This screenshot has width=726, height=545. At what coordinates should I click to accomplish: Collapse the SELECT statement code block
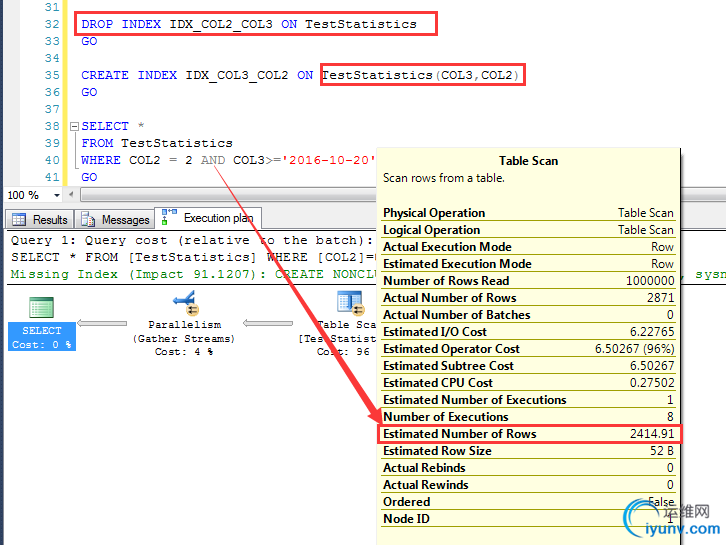pyautogui.click(x=74, y=126)
